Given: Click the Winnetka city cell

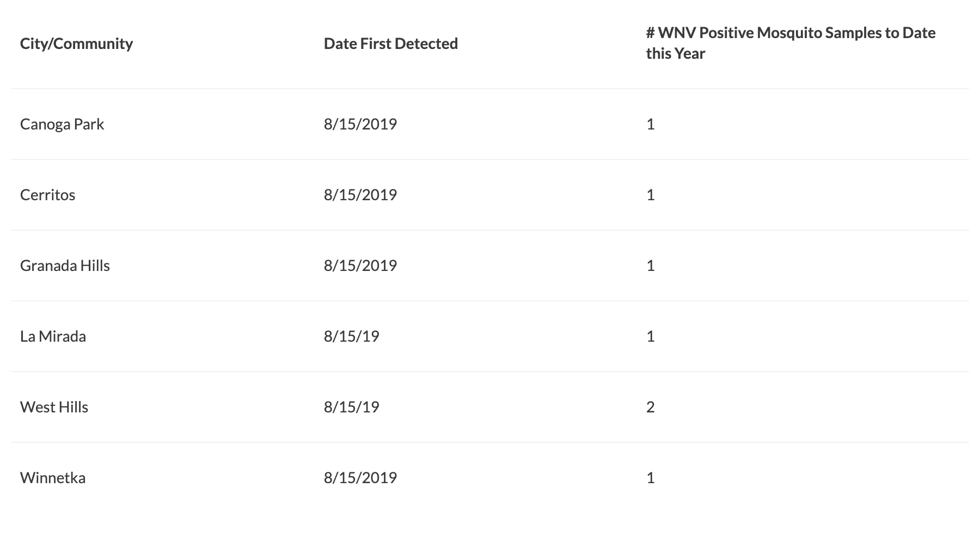Looking at the screenshot, I should tap(53, 478).
